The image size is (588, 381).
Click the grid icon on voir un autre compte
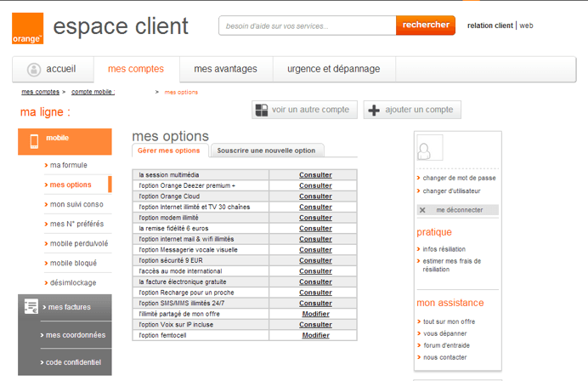[262, 110]
